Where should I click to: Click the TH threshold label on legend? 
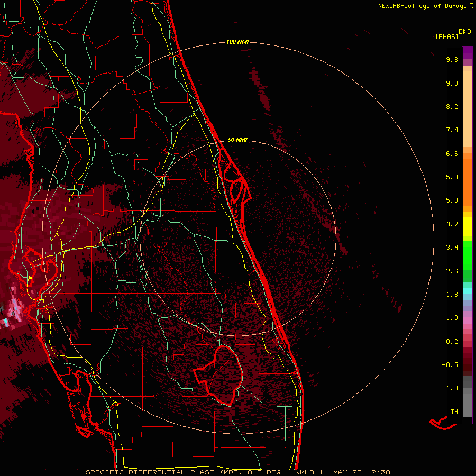[x=454, y=411]
